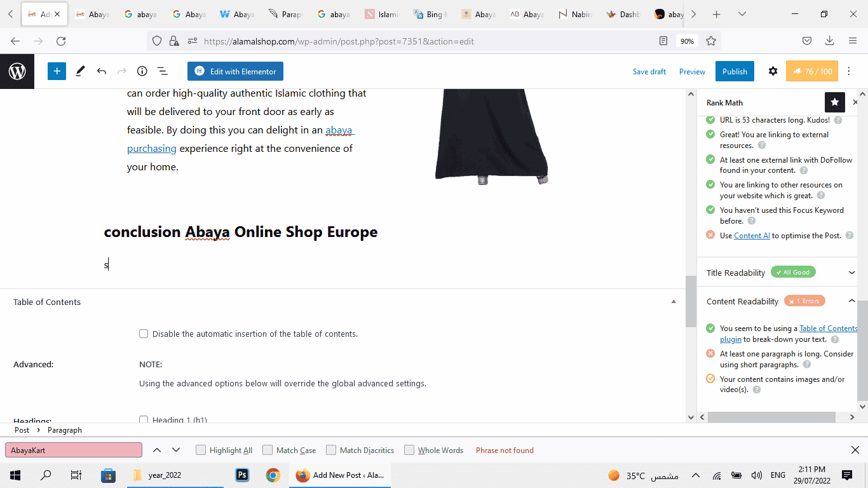This screenshot has height=488, width=868.
Task: Open the list view outline icon
Action: click(162, 71)
